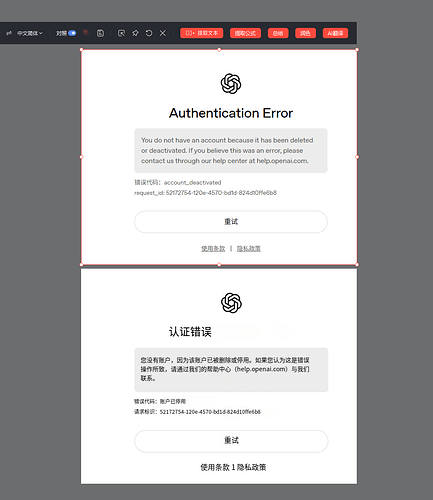Click the 认证错误 translated heading
Image resolution: width=433 pixels, height=500 pixels.
tap(190, 332)
